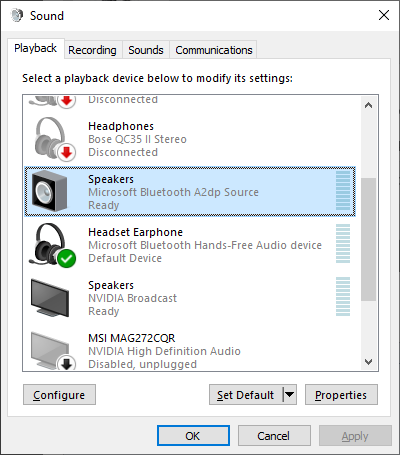Click the Headset Earphone icon with green check
Screen dimensions: 400x455
click(51, 245)
